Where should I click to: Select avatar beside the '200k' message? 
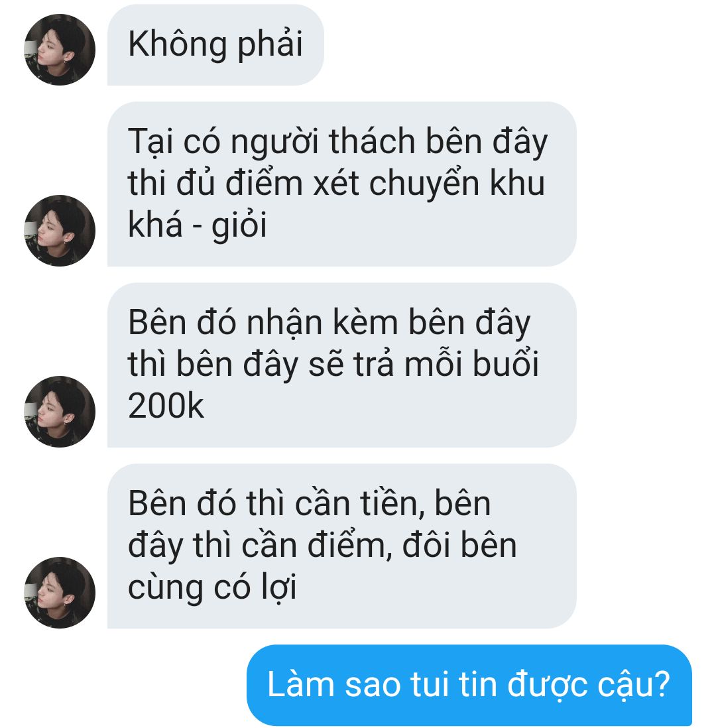coord(60,412)
